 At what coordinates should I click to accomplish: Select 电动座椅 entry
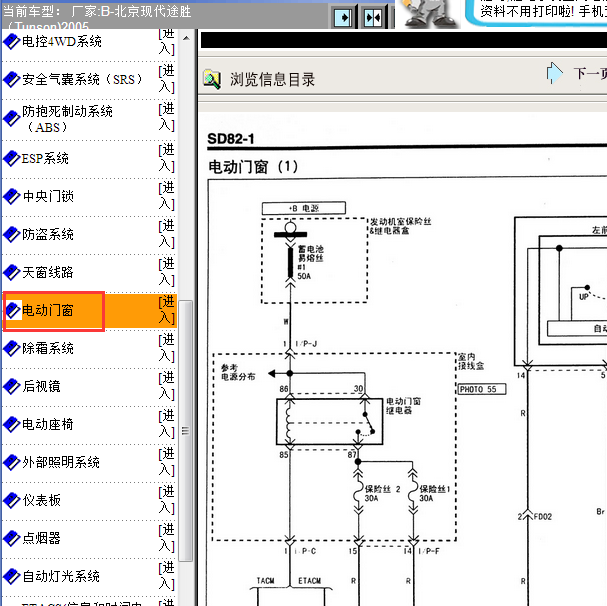click(48, 424)
